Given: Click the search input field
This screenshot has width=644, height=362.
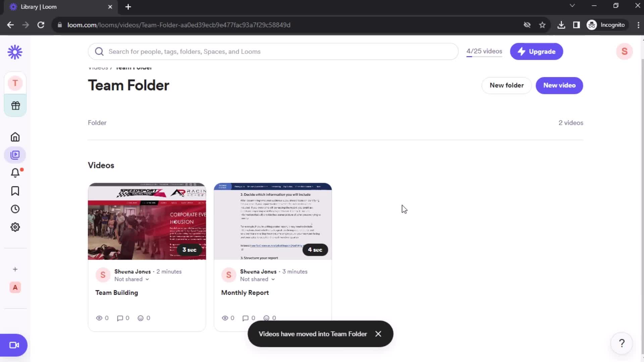Looking at the screenshot, I should tap(273, 51).
